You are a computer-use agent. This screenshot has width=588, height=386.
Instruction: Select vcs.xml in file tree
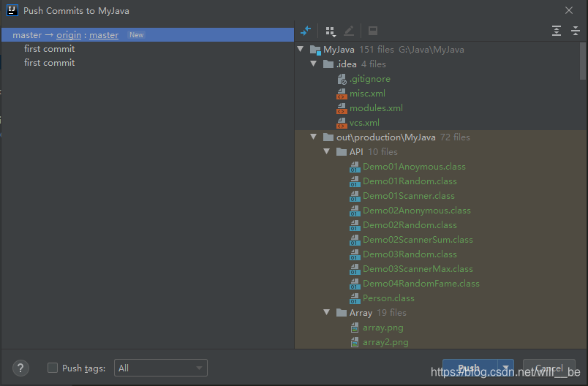(364, 123)
